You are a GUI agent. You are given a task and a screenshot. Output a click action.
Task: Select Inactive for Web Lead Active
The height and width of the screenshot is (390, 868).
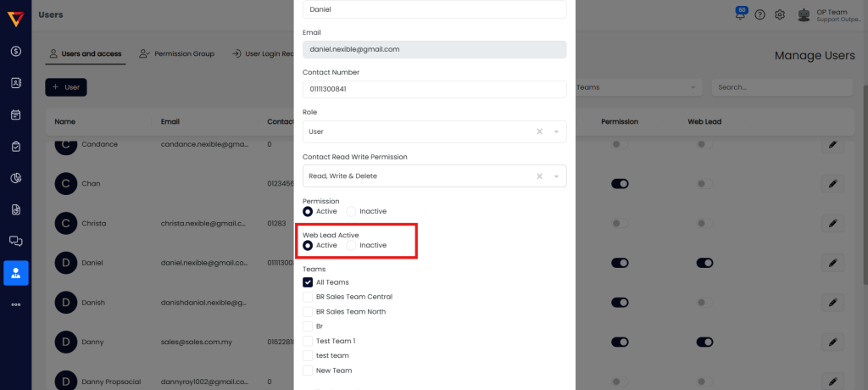pos(352,245)
